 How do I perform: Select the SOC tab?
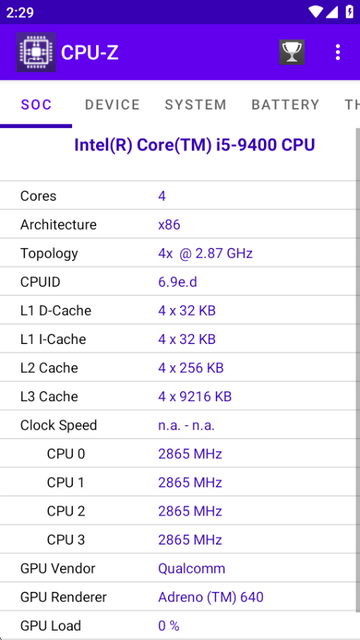(36, 105)
